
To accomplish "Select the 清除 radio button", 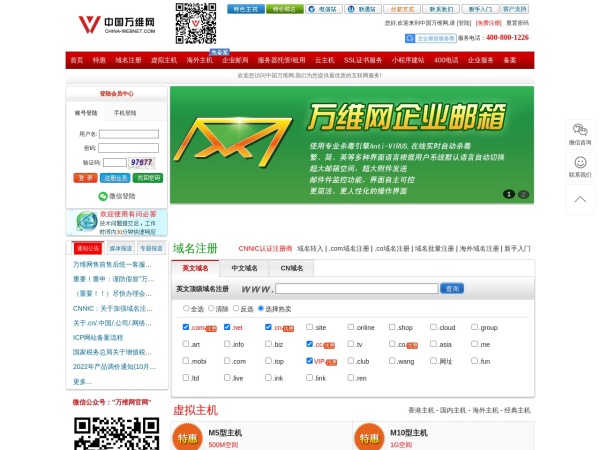I will click(211, 308).
